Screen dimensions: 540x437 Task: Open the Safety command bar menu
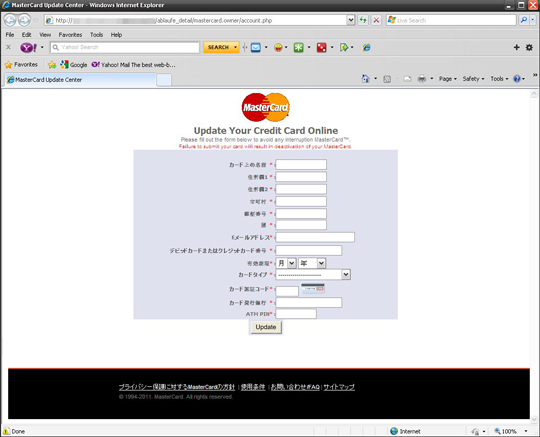coord(473,79)
